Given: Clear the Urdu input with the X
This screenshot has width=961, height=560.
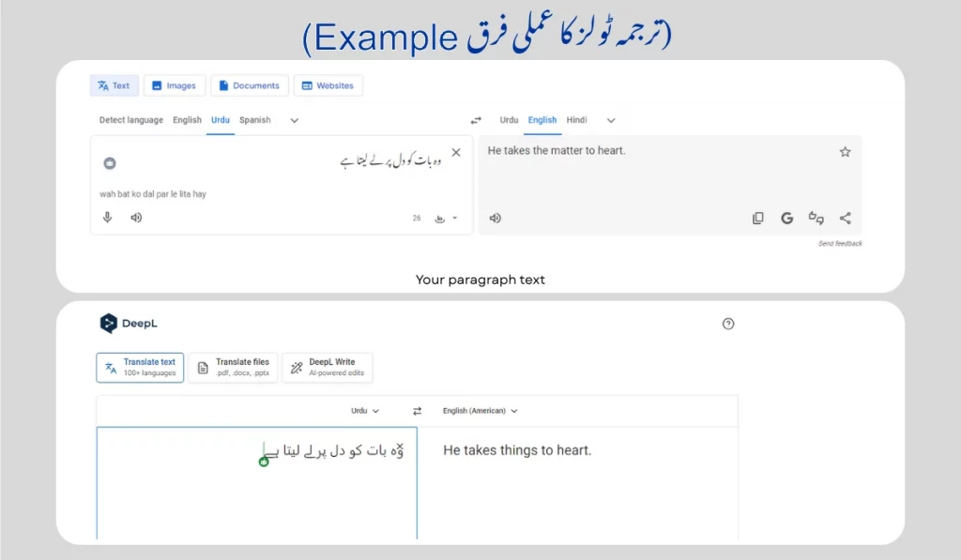Looking at the screenshot, I should click(456, 151).
